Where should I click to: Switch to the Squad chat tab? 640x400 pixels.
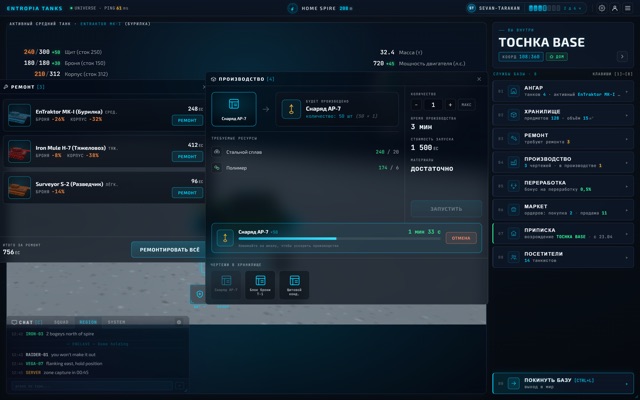pyautogui.click(x=61, y=322)
